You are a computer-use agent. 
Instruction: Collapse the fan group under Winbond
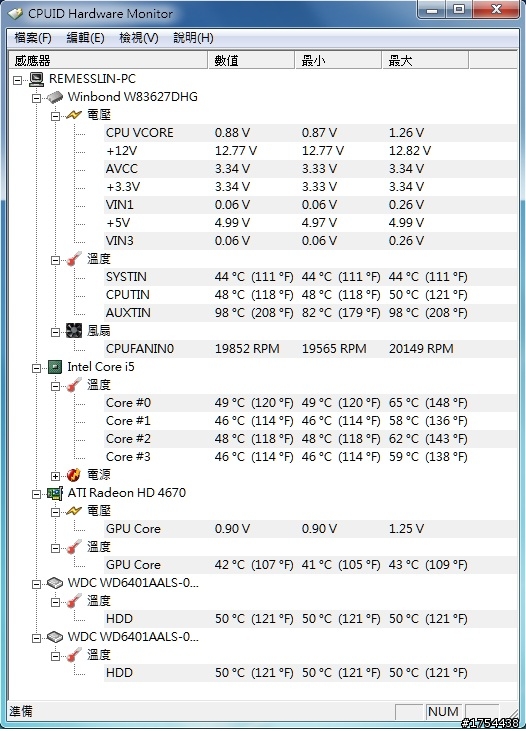(x=55, y=332)
